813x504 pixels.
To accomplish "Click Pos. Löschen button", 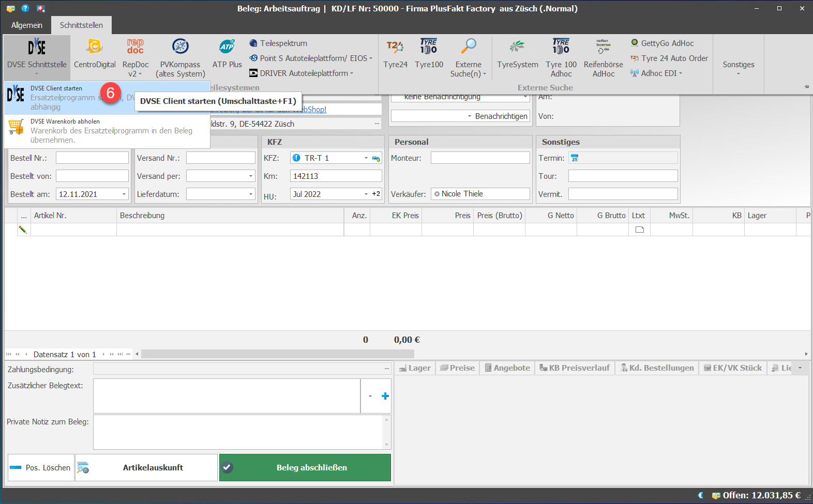I will [41, 468].
